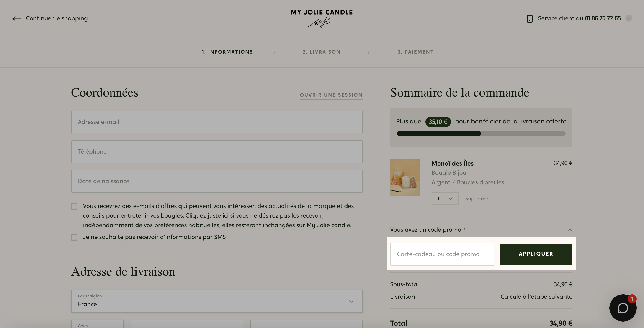The width and height of the screenshot is (644, 328).
Task: Focus the Adresse e-mail field
Action: 217,122
